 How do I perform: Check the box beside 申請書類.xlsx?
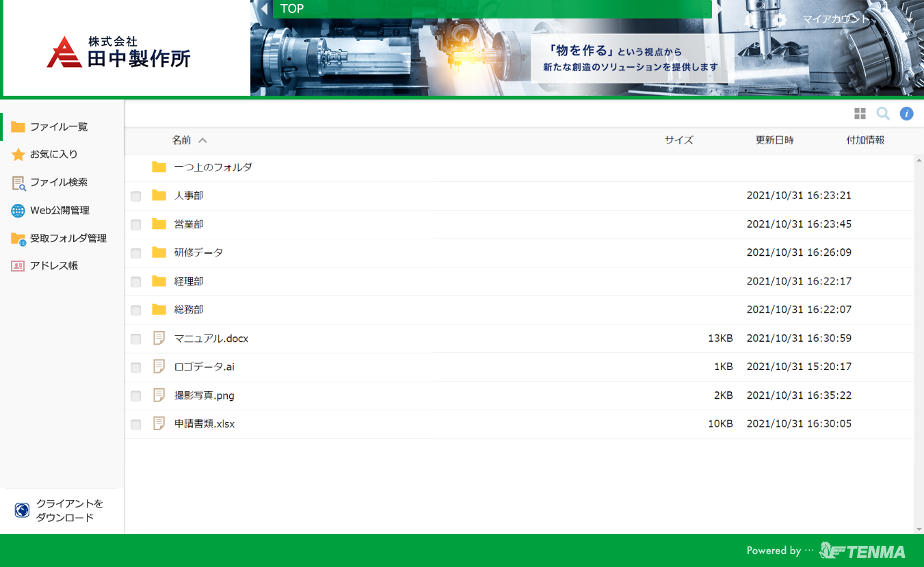point(136,425)
